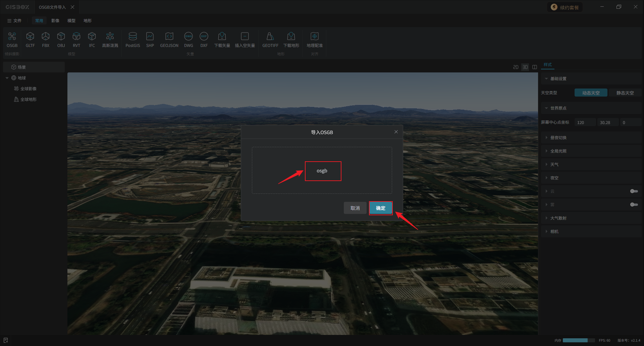Click 取消 to cancel the import
Screen dimensions: 644x346
tap(355, 208)
